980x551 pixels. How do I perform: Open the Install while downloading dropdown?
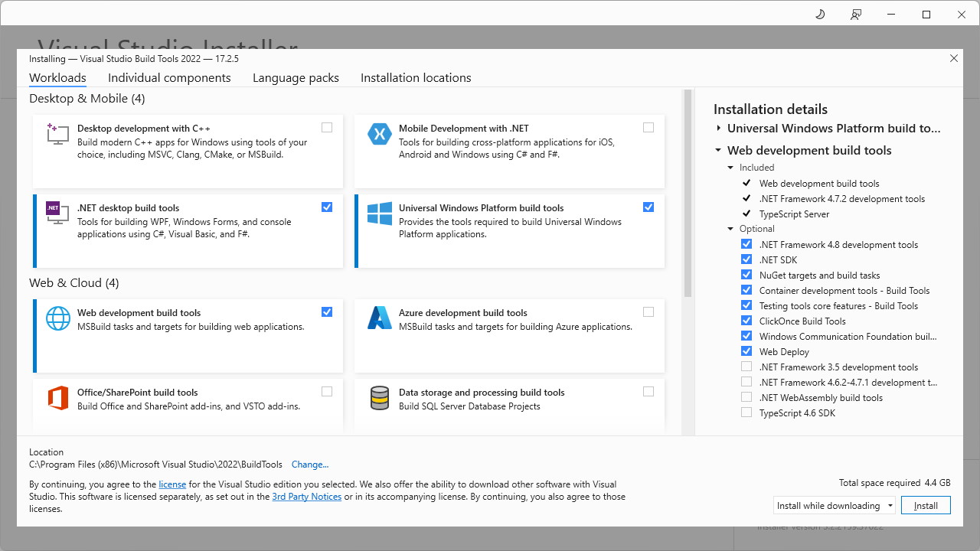834,505
